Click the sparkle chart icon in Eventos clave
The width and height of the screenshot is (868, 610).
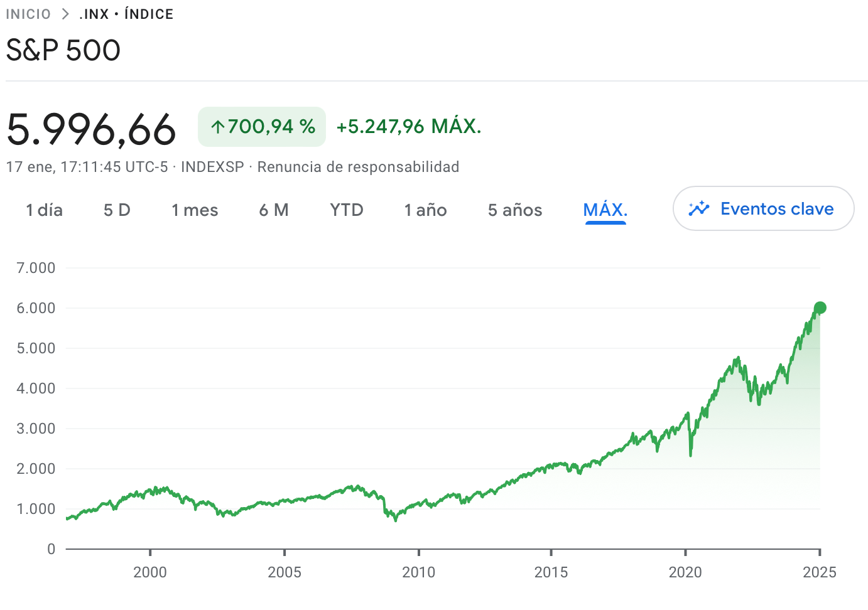click(698, 209)
